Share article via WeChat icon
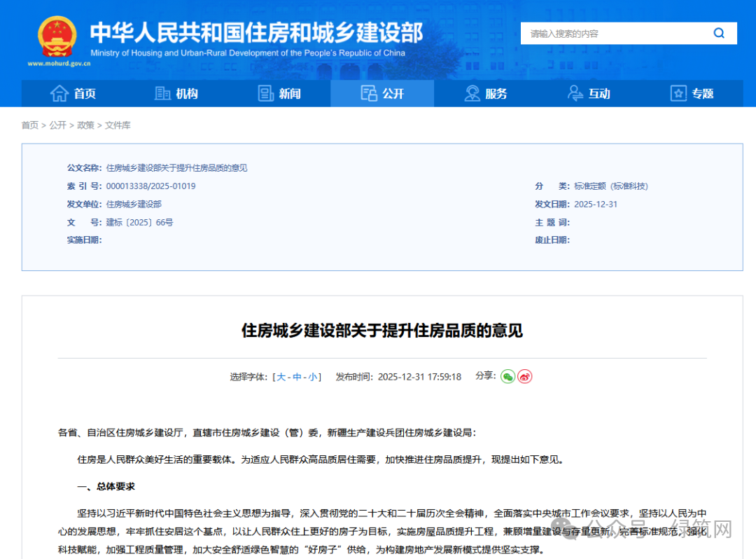This screenshot has width=756, height=559. 507,376
